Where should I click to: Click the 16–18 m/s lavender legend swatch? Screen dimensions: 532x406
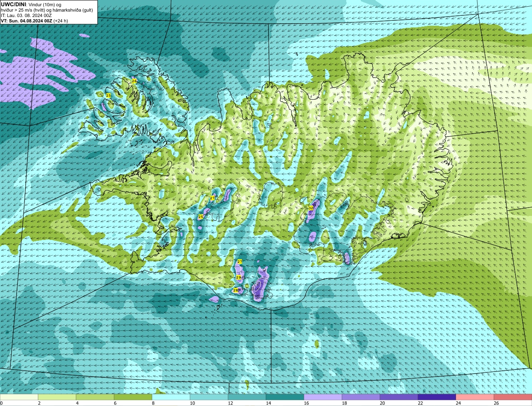(x=323, y=397)
